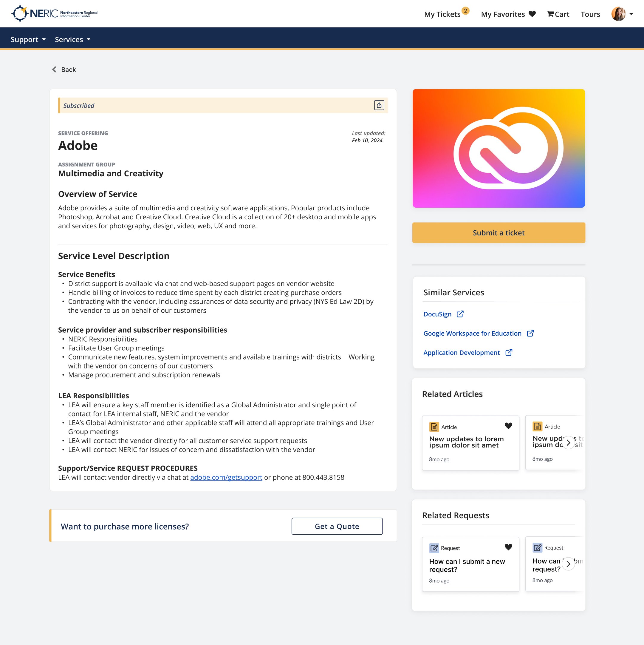644x645 pixels.
Task: Open adobe.com/getsupport link
Action: [x=226, y=477]
